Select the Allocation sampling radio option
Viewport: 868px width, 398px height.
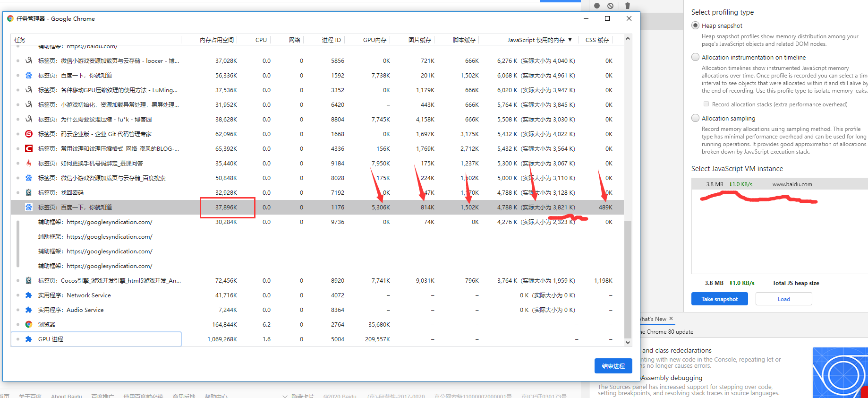tap(695, 118)
